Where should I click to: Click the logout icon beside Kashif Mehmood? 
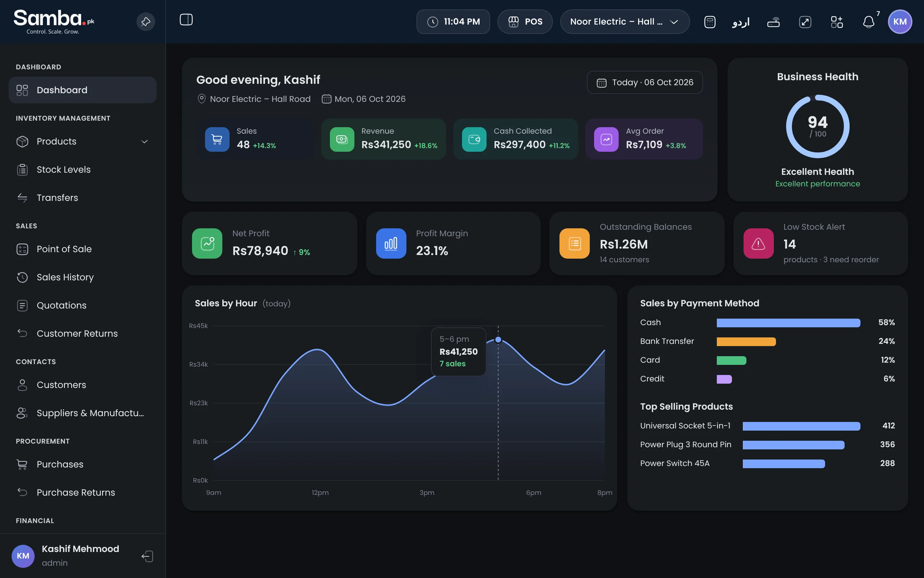147,556
